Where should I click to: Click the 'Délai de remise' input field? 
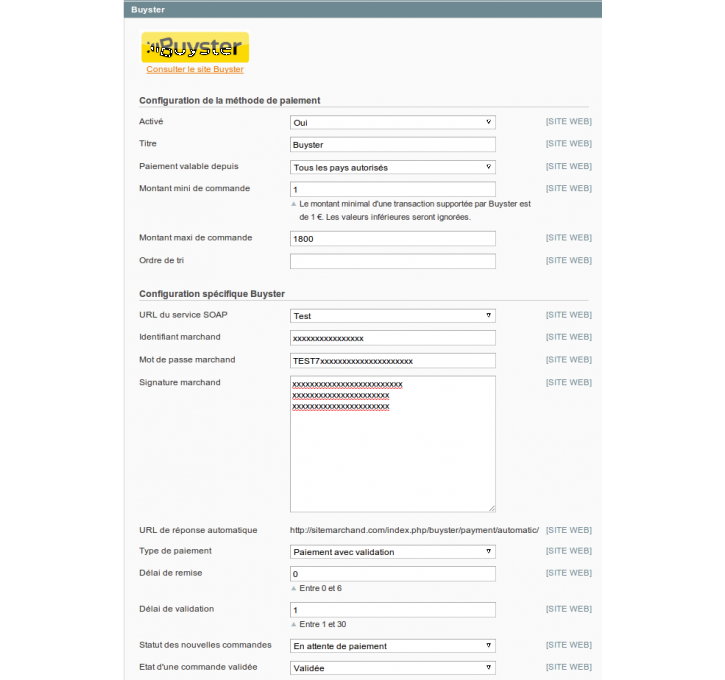coord(393,574)
